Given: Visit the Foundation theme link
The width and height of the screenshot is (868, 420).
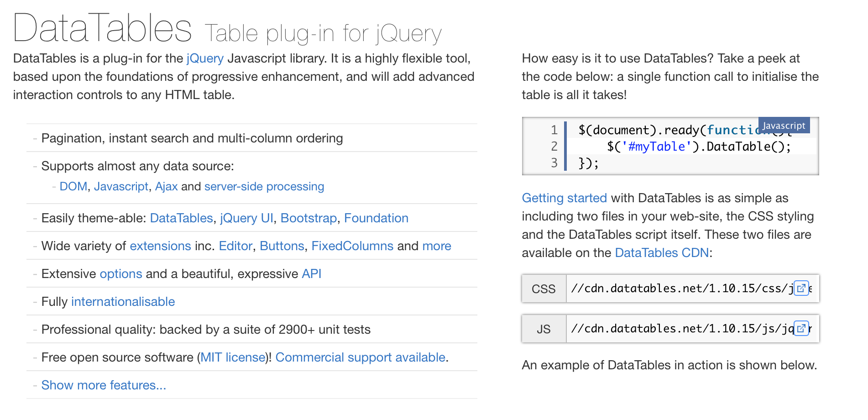Looking at the screenshot, I should (x=376, y=218).
